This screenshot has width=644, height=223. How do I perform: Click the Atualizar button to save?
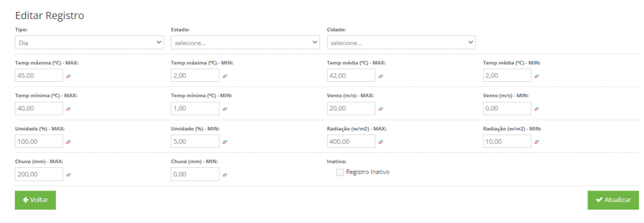tap(613, 200)
